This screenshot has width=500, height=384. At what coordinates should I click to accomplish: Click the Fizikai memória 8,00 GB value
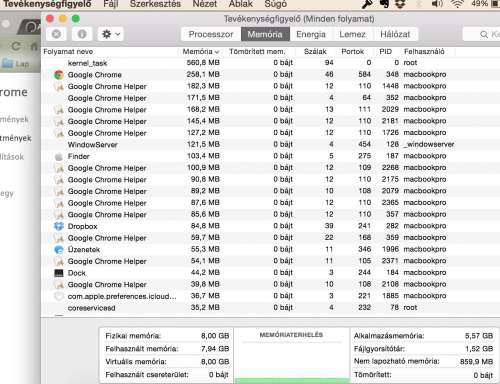[215, 336]
